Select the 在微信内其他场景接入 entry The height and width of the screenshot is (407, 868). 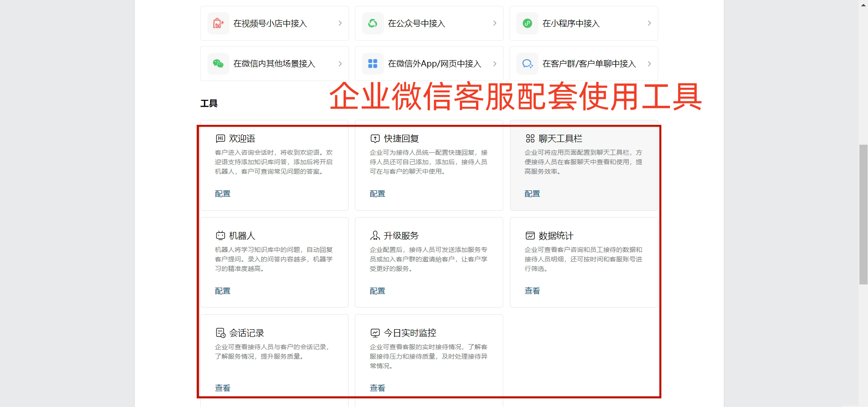coord(274,64)
